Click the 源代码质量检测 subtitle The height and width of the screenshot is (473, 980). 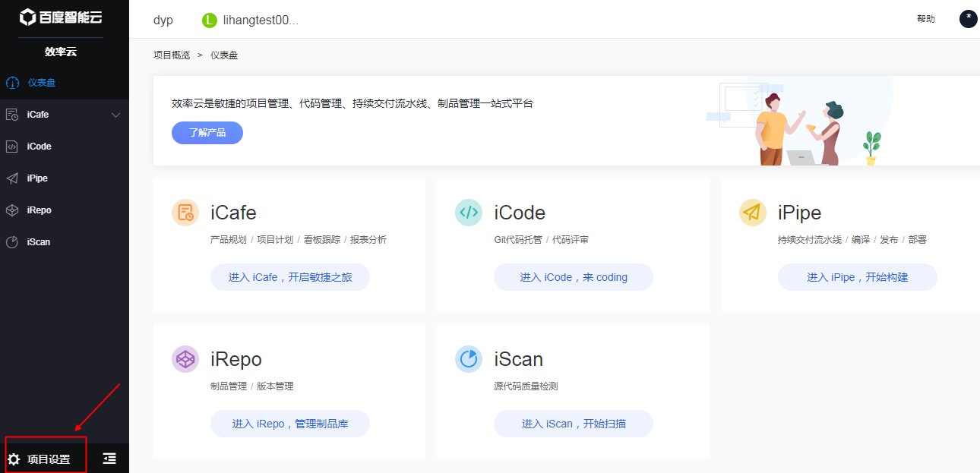[x=526, y=386]
